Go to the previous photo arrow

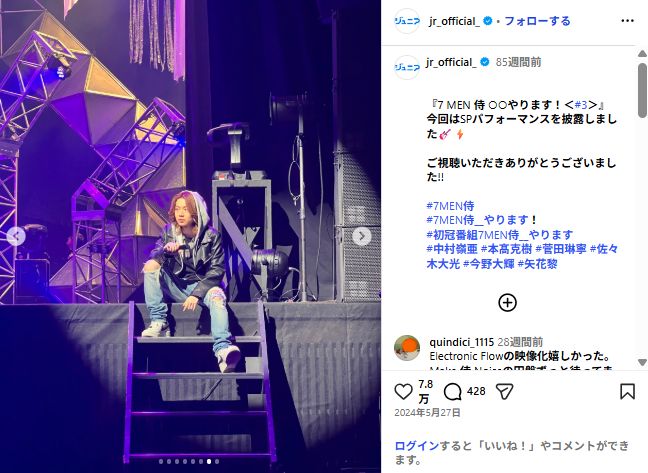point(16,236)
